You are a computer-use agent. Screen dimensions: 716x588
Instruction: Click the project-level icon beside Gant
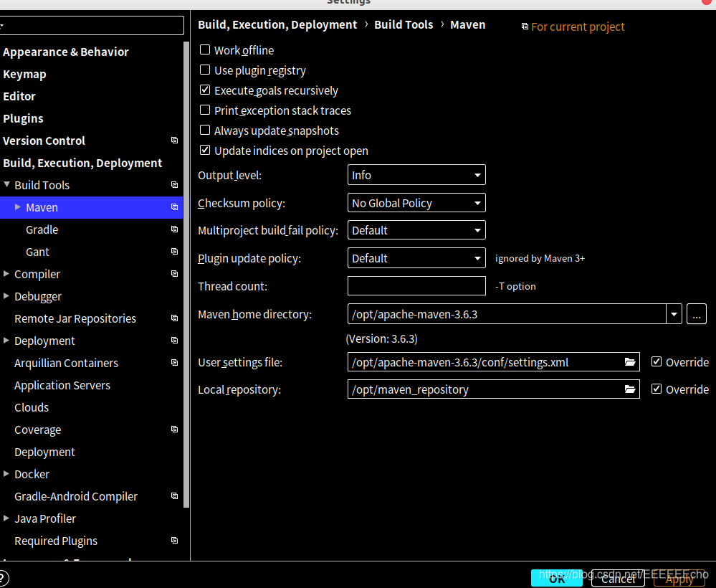click(x=174, y=251)
